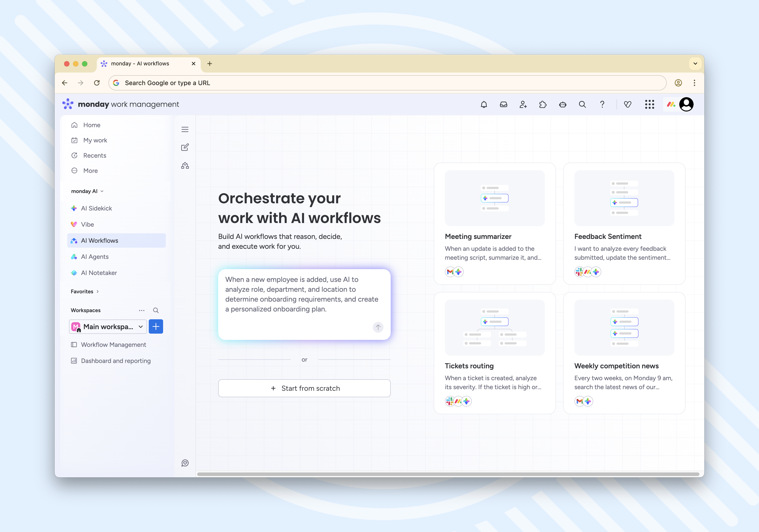Create new workflow with the pencil icon

[x=185, y=147]
